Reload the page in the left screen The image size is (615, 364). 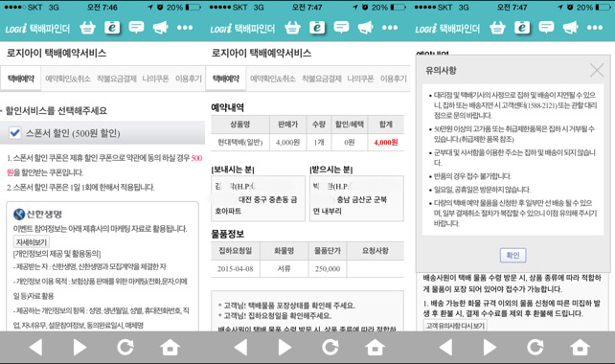(125, 347)
